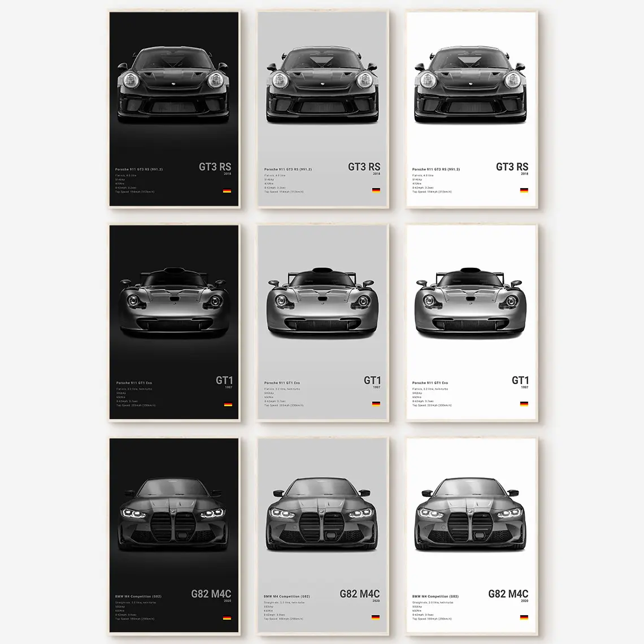Click the German flag on black G82 M4C poster

227,617
